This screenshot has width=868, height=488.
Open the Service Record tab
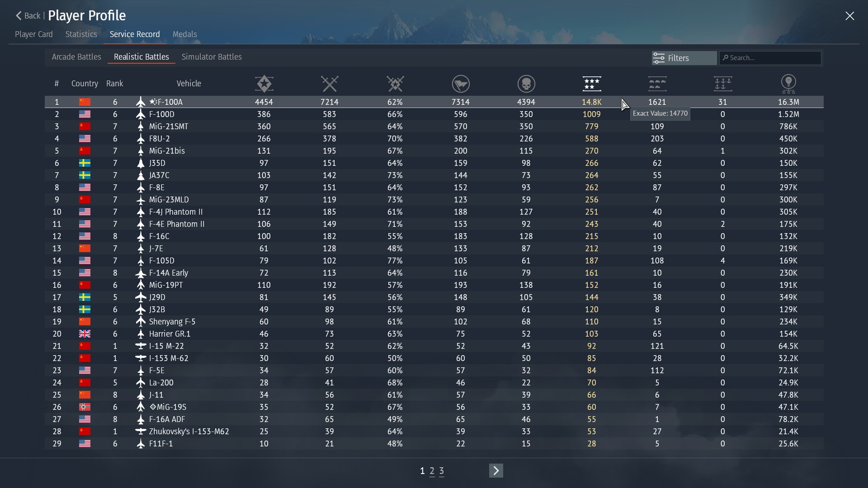point(135,34)
